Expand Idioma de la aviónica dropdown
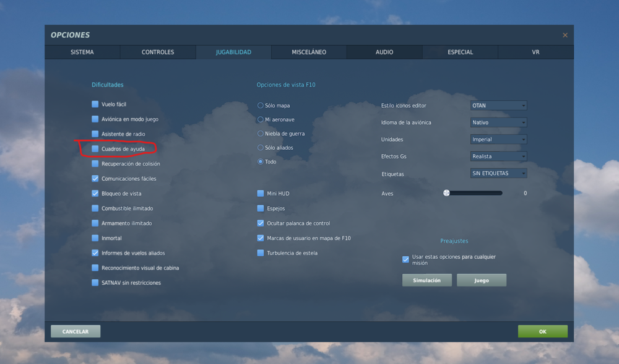Viewport: 619px width, 364px height. point(498,123)
